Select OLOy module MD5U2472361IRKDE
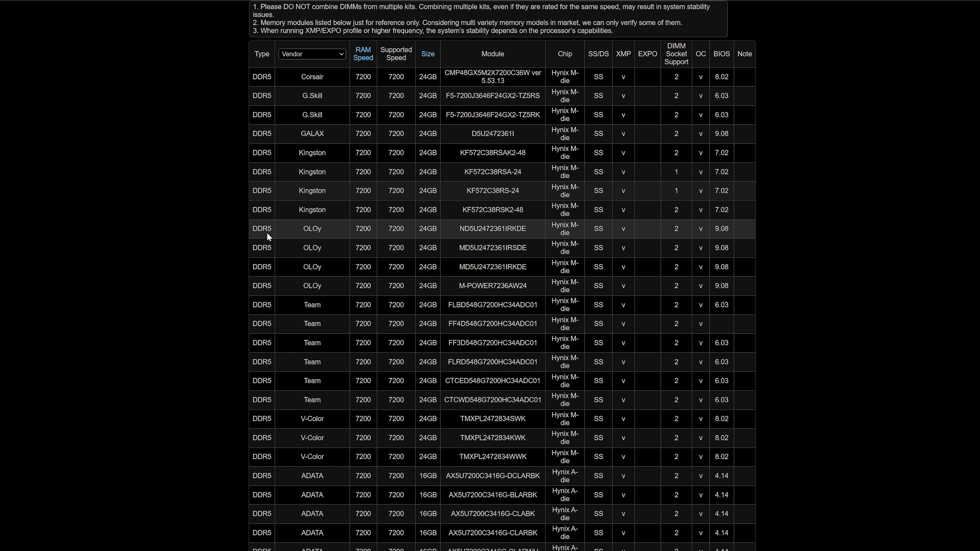The width and height of the screenshot is (980, 551). pos(493,267)
